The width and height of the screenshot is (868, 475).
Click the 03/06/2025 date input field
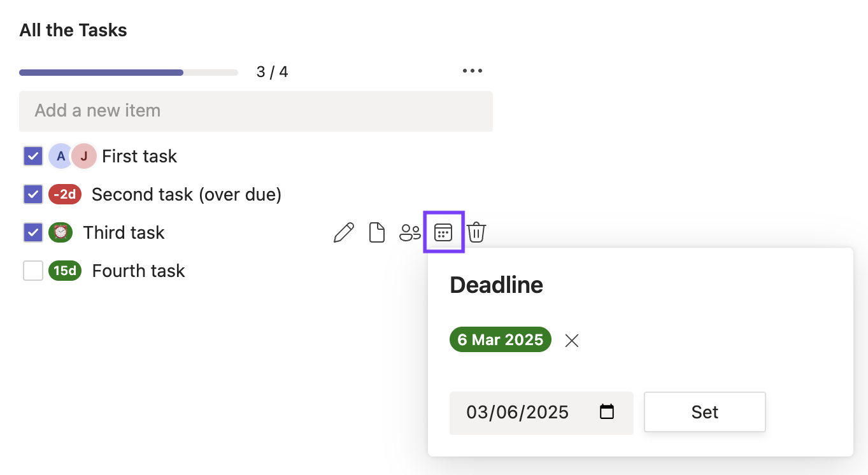pos(522,413)
